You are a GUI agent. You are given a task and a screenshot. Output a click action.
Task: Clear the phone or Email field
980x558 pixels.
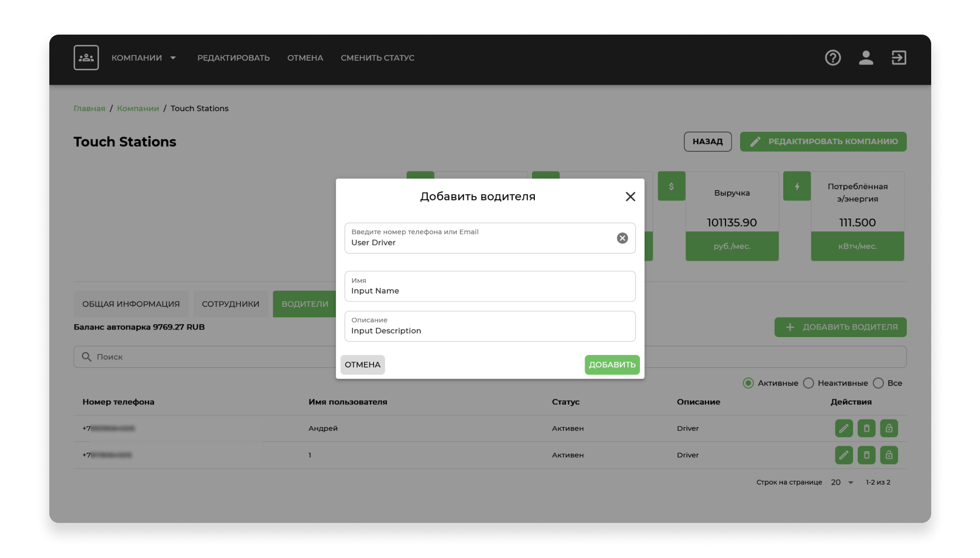click(x=622, y=238)
